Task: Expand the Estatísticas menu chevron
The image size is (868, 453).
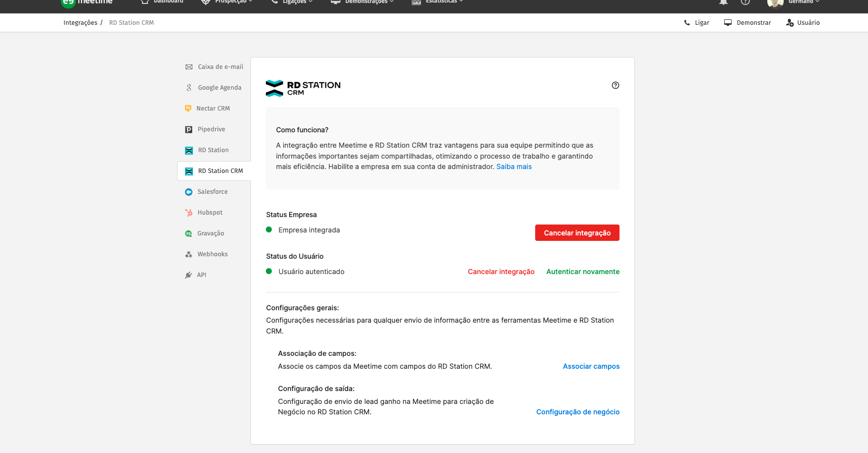Action: point(461,1)
